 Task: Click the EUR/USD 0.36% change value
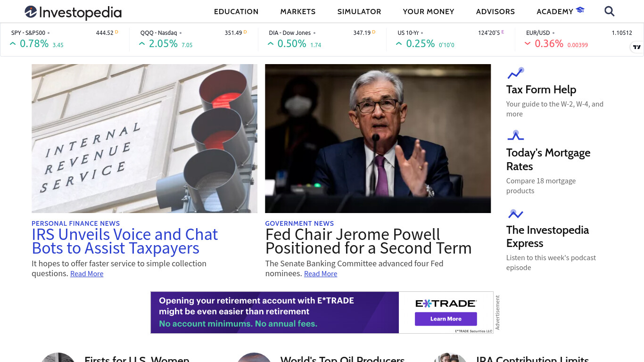click(549, 44)
